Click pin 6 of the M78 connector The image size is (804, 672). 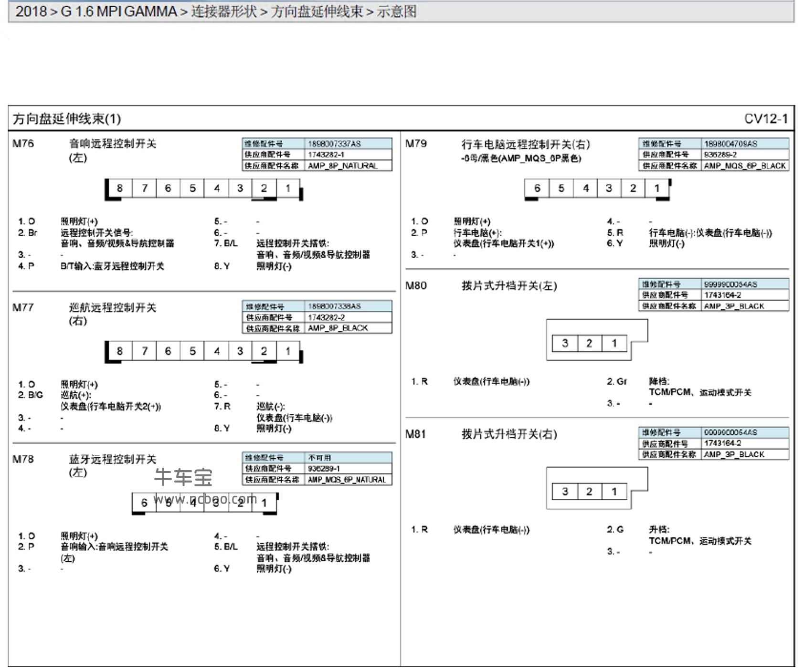(144, 503)
